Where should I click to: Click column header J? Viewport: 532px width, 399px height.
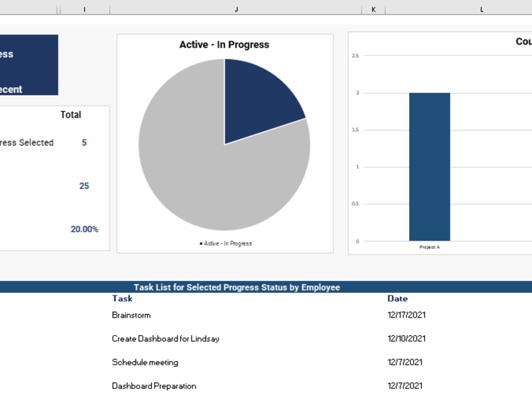pos(236,9)
